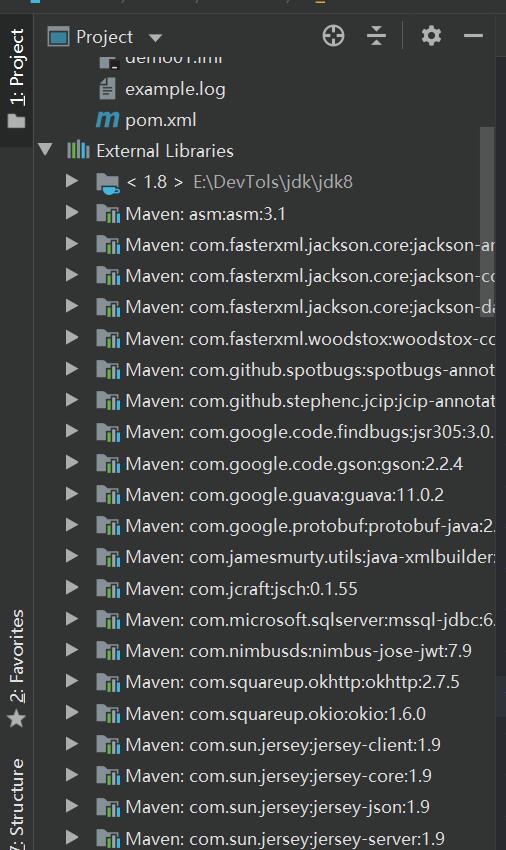Select Maven: com.squareup.okio:okio:1.6.0
This screenshot has height=850, width=506.
276,713
